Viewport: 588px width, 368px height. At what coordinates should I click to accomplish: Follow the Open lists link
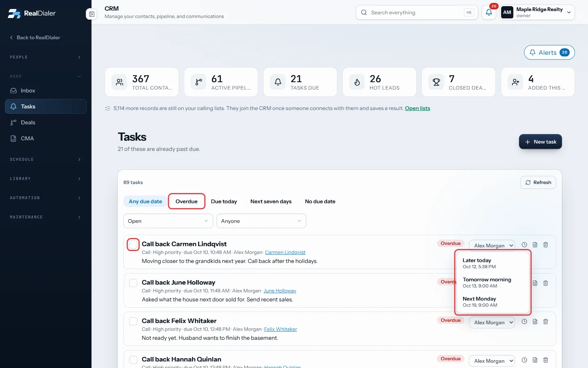[x=417, y=108]
